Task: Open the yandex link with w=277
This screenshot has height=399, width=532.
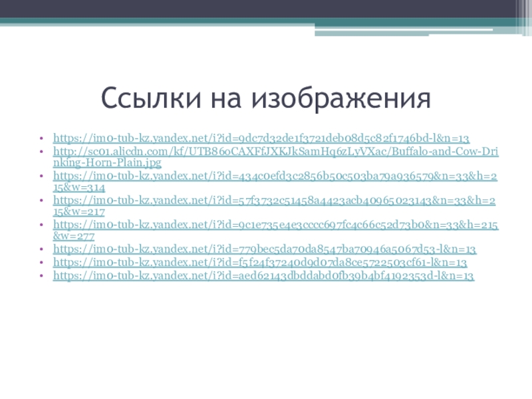Action: coord(275,230)
